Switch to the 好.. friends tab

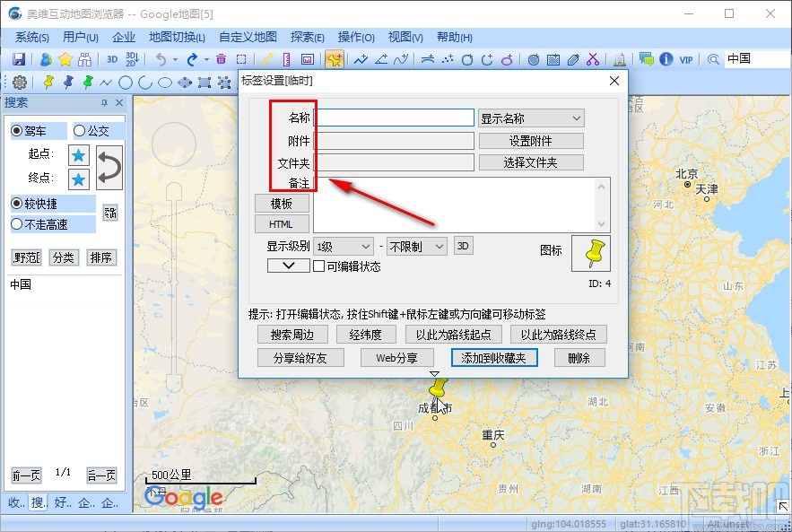pyautogui.click(x=62, y=502)
